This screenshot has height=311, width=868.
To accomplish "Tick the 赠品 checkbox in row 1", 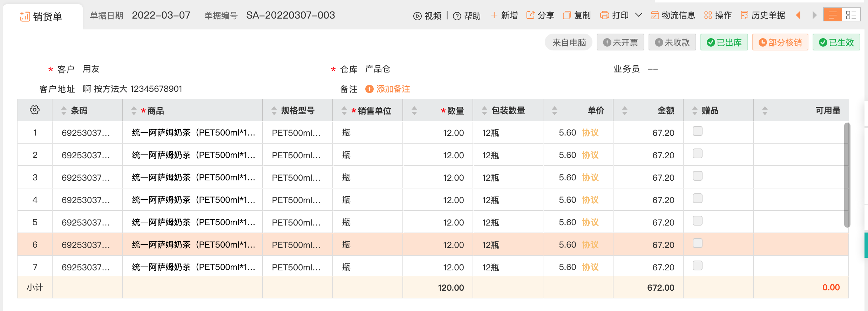I will (698, 131).
